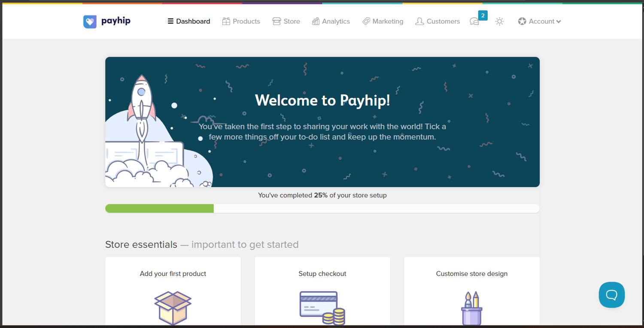The height and width of the screenshot is (328, 644).
Task: Click the credit card and coins icon
Action: tap(322, 308)
